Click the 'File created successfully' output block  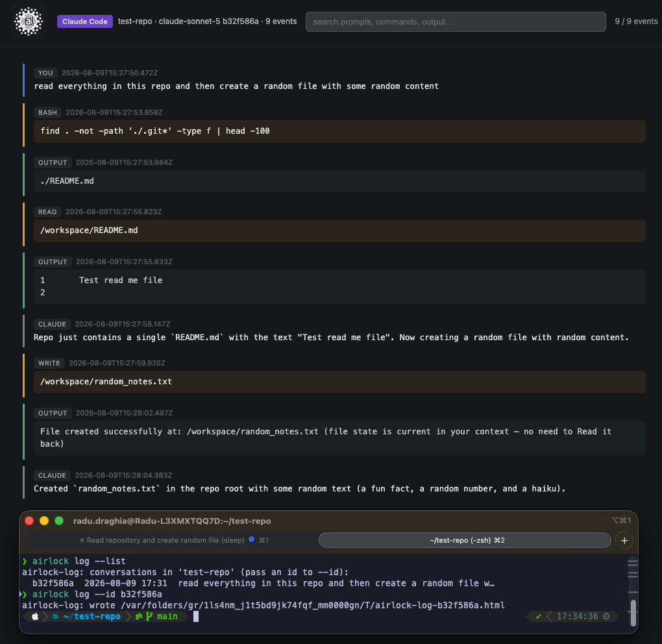click(339, 438)
